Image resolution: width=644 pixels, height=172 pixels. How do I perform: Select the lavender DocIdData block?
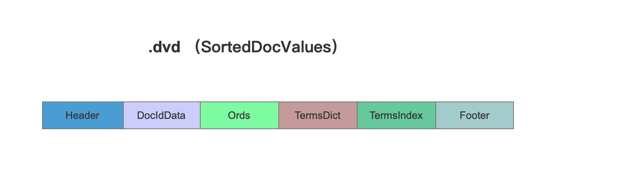point(162,115)
